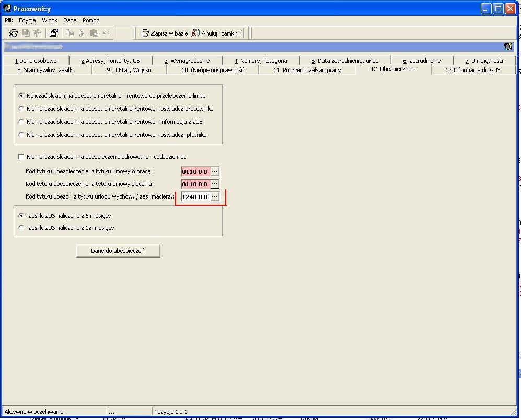Switch to 11 Poprzedni zakład pracy tab

[x=307, y=70]
